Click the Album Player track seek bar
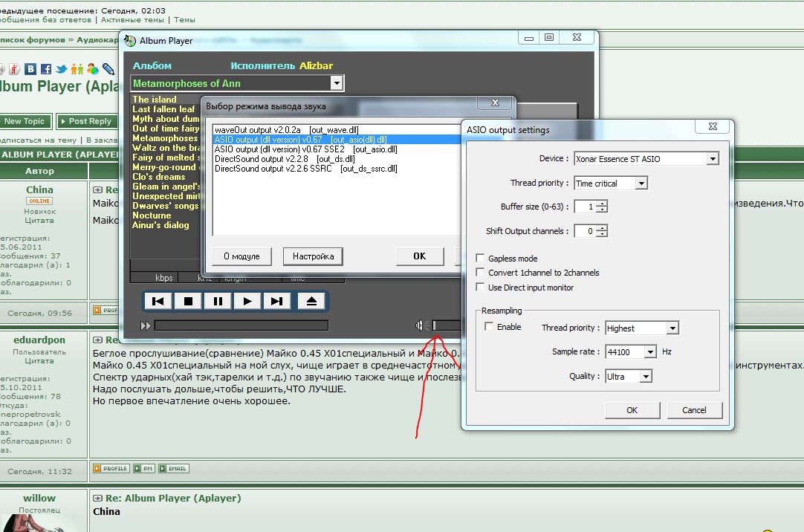 [241, 325]
